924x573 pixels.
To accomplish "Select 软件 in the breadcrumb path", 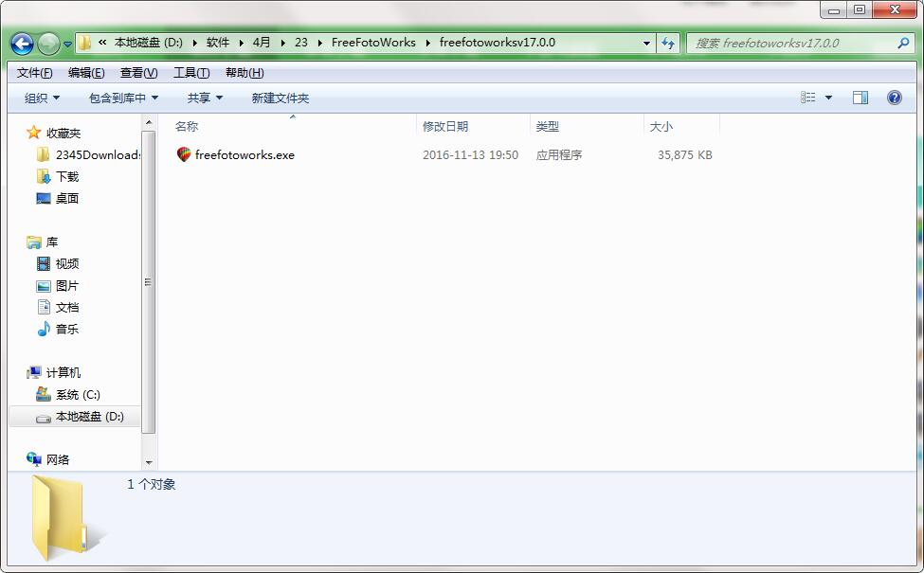I will click(217, 43).
